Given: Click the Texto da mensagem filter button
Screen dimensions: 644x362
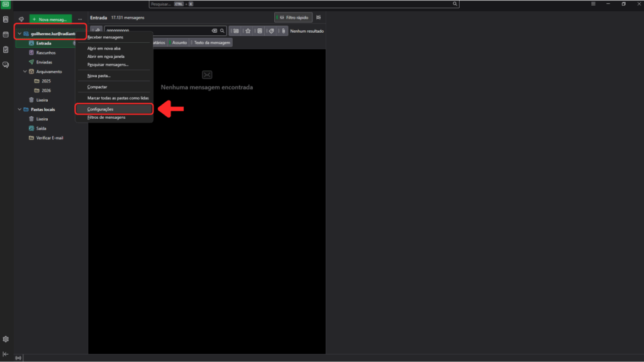Looking at the screenshot, I should tap(212, 43).
